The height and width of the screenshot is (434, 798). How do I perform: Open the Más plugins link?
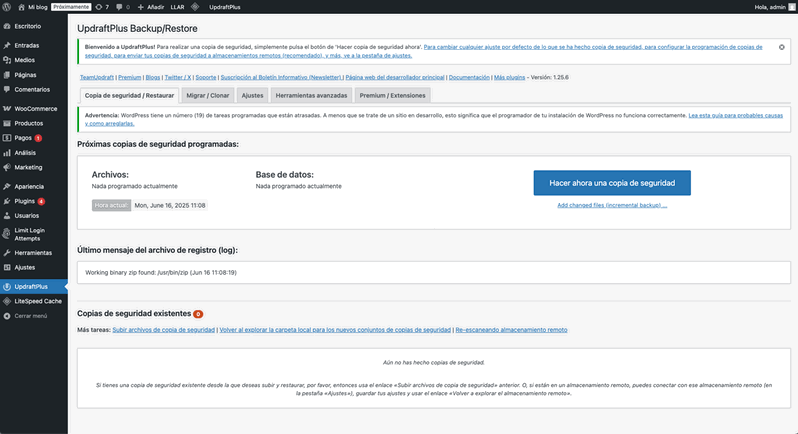(x=509, y=77)
